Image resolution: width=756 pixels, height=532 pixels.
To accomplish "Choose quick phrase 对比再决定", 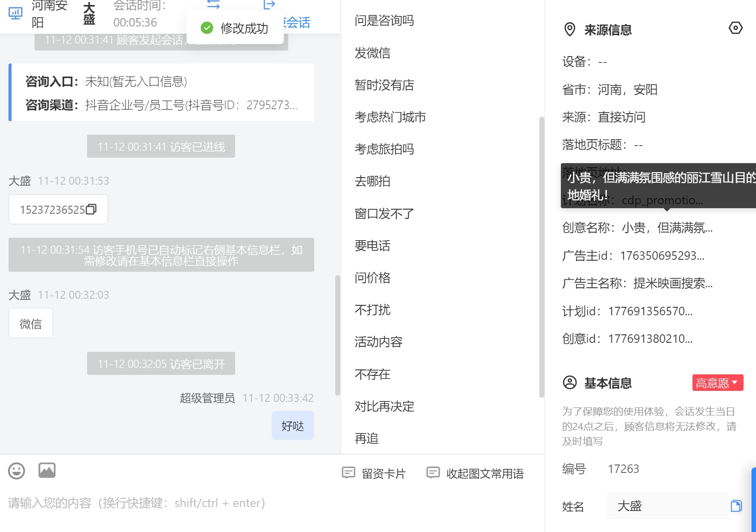I will pyautogui.click(x=384, y=406).
